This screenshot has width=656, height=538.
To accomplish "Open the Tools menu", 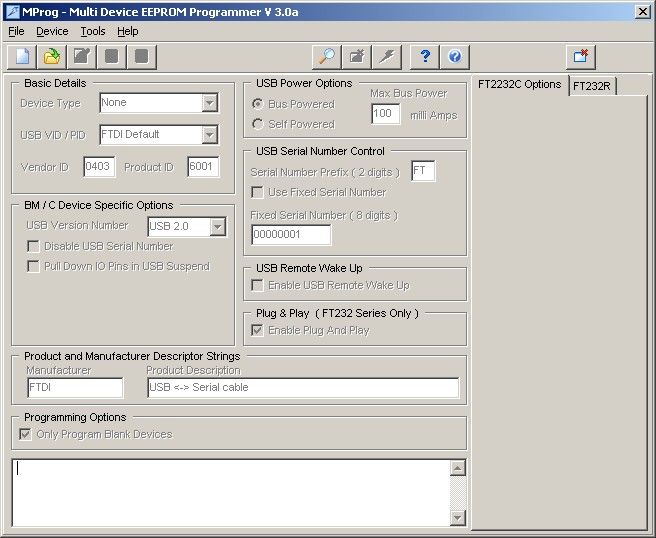I will pos(92,31).
